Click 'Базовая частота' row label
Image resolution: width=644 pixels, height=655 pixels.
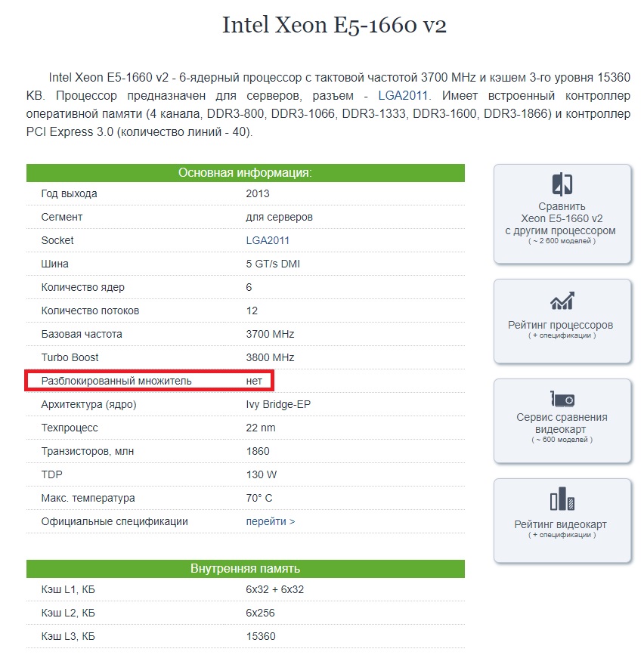pos(82,334)
